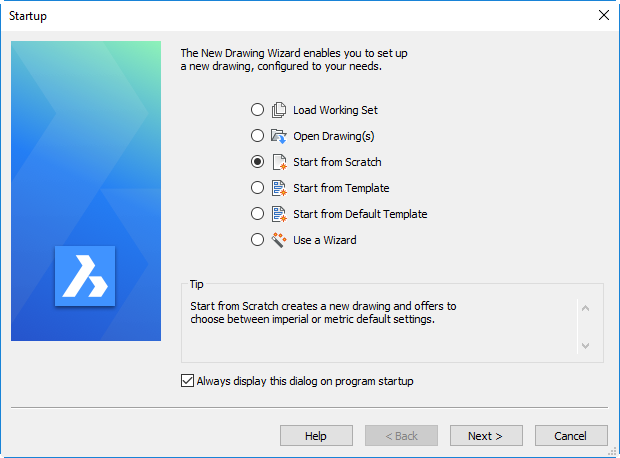Viewport: 620px width, 458px height.
Task: Uncheck Always display this dialog on startup
Action: coord(187,380)
